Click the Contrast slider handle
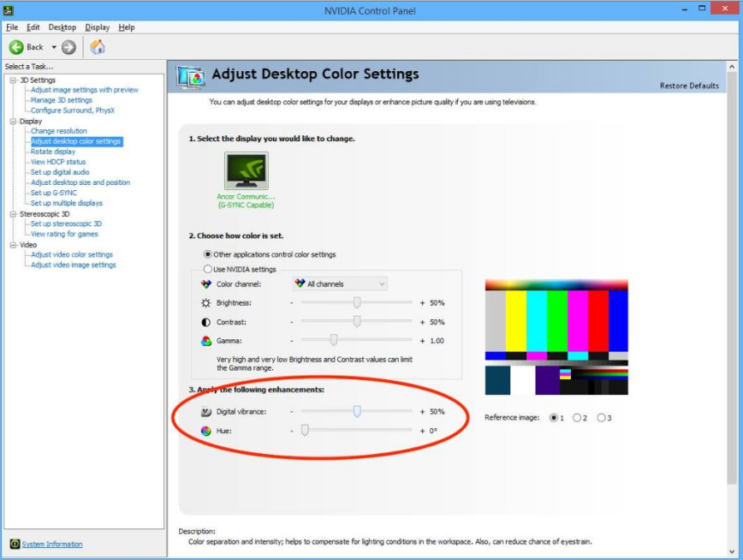743x560 pixels. pyautogui.click(x=357, y=321)
